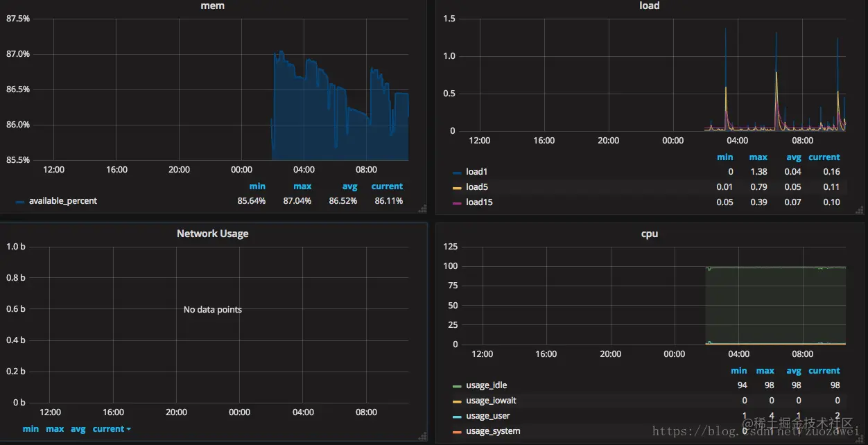Click the usage_idle green color swatch
This screenshot has width=868, height=445.
click(457, 386)
